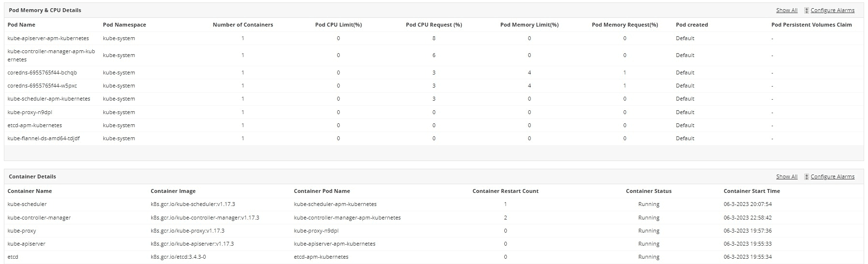The image size is (868, 264).
Task: Click the kube-controller-manager container name
Action: [x=39, y=218]
